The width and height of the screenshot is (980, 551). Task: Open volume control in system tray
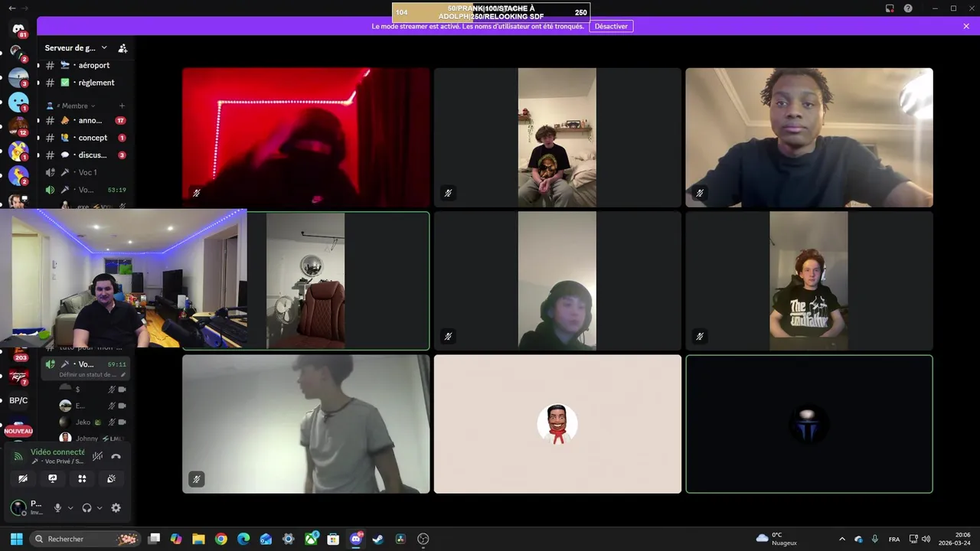pyautogui.click(x=926, y=539)
